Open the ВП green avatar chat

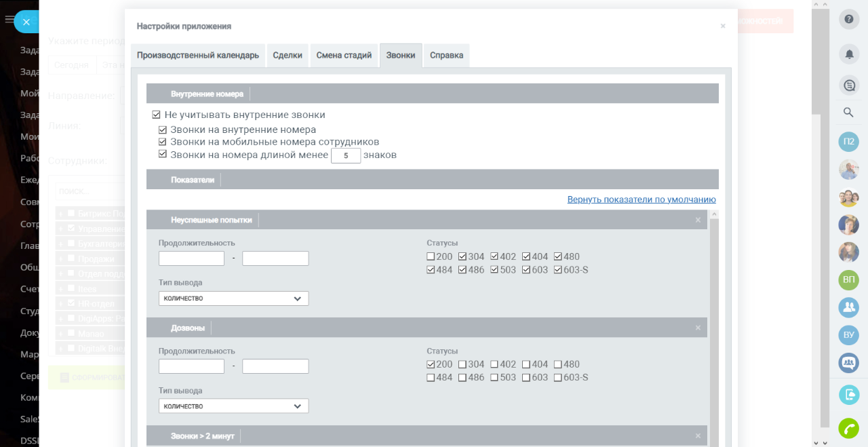pos(849,279)
